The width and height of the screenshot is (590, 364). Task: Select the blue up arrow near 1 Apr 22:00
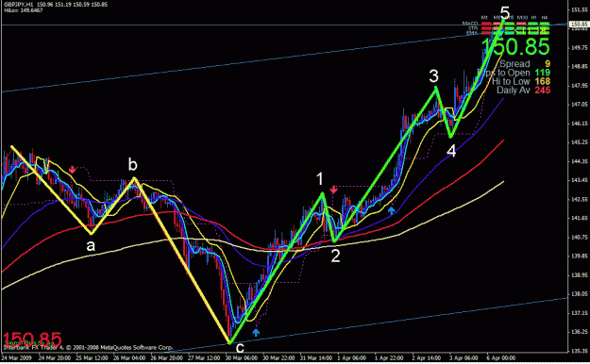392,210
